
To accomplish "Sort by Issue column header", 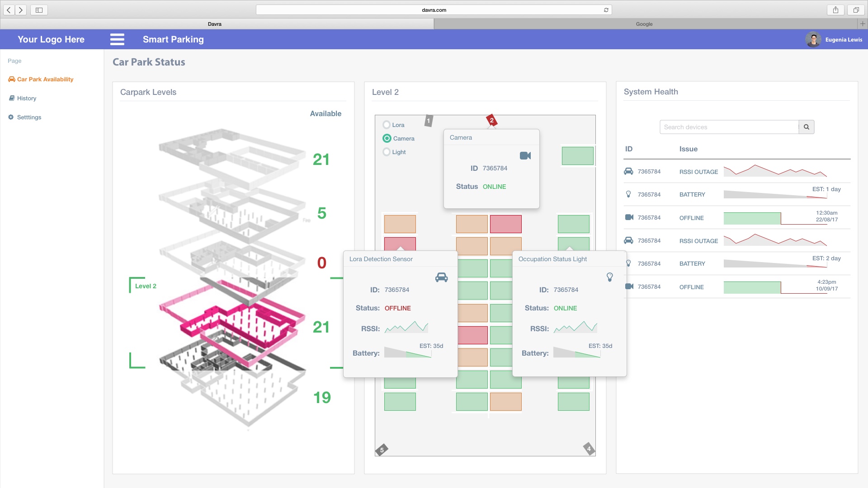I will (689, 149).
